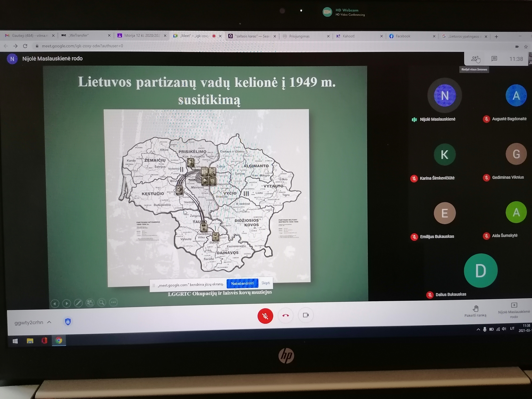Click Nebebendrinti to stop screen sharing
The image size is (532, 399).
[x=242, y=283]
